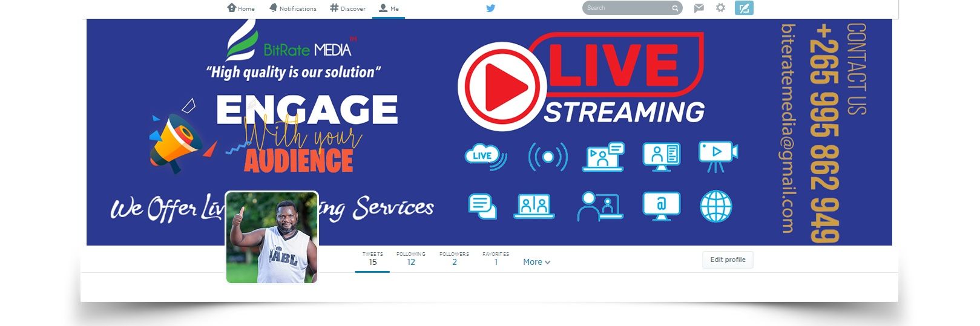The image size is (980, 326).
Task: Click the Twitter bird logo
Action: (x=490, y=8)
